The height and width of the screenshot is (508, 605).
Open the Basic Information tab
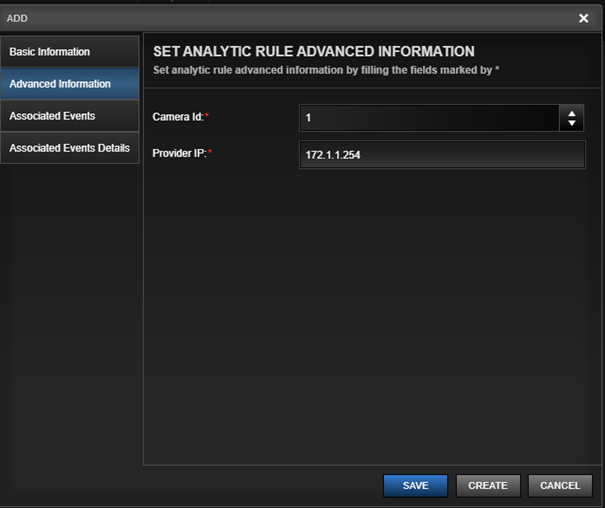(x=70, y=52)
